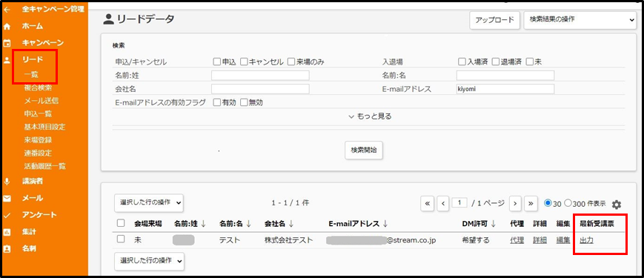Open 連番設定 in the sidebar
Screen dimensions: 644x278
point(38,153)
